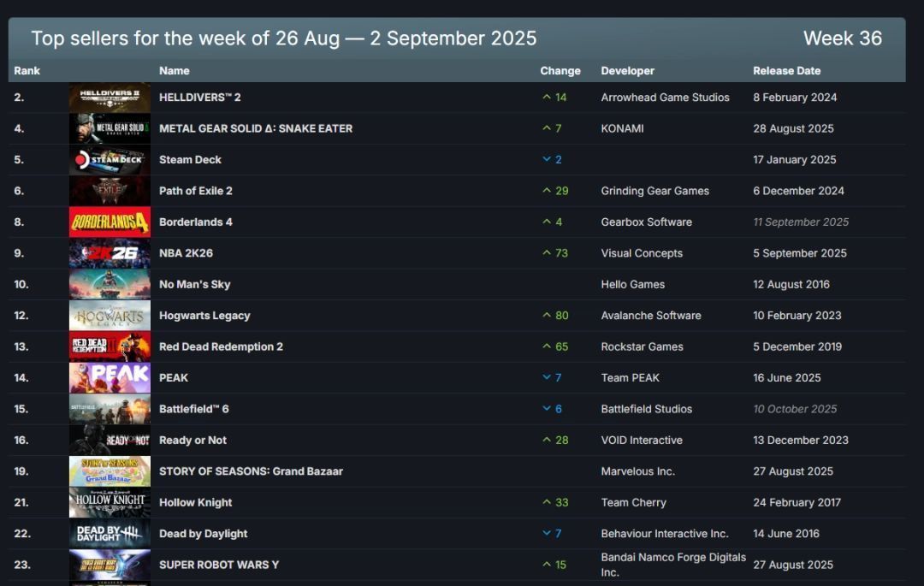
Task: Click the PEAK game cover thumbnail
Action: tap(110, 378)
